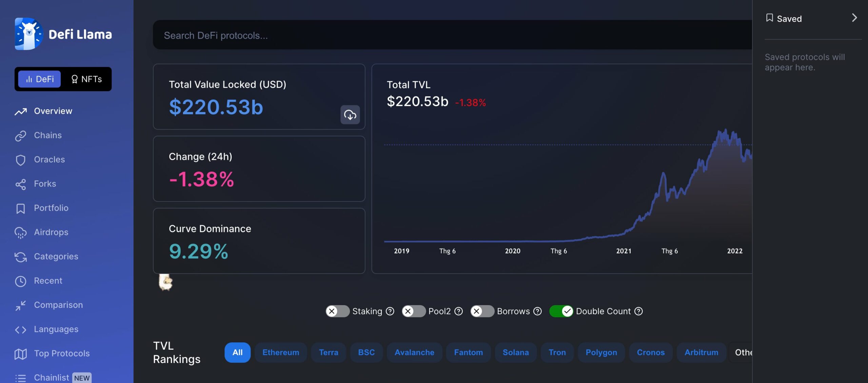
Task: Filter rankings by Tron
Action: 557,352
